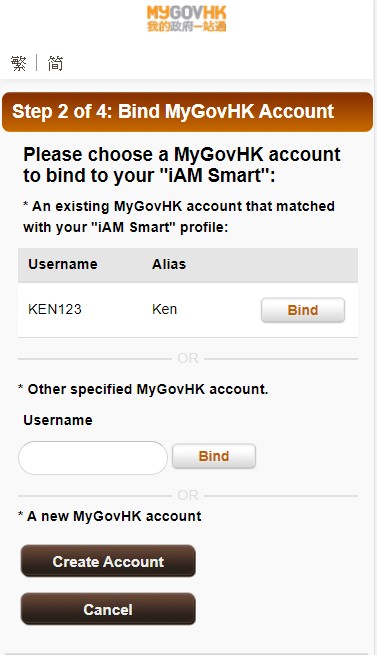Cancel the binding process
Image resolution: width=377 pixels, height=655 pixels.
(x=108, y=609)
